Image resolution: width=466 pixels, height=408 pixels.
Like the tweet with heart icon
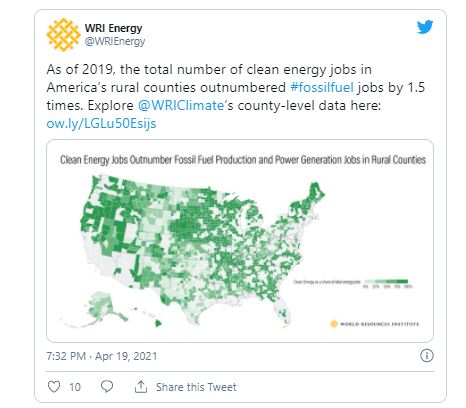(x=54, y=387)
